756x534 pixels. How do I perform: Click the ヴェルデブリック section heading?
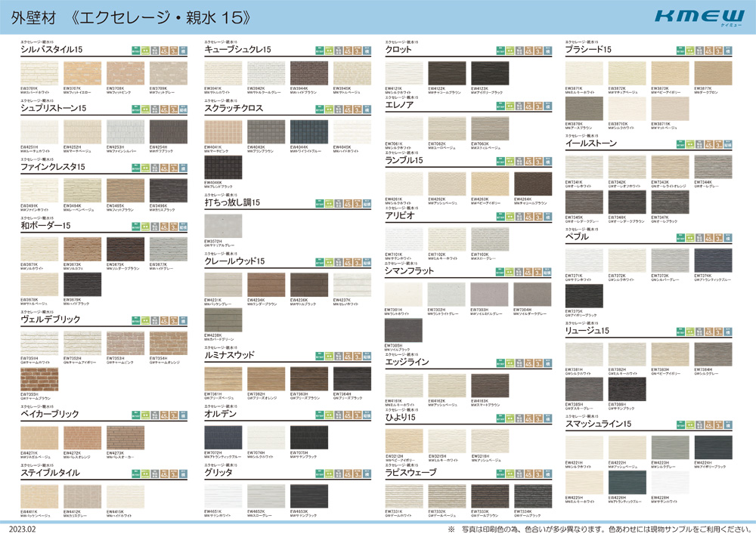pos(51,319)
